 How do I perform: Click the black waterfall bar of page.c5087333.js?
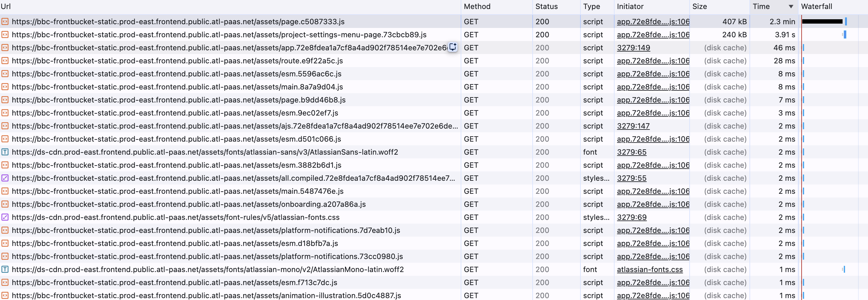(822, 21)
